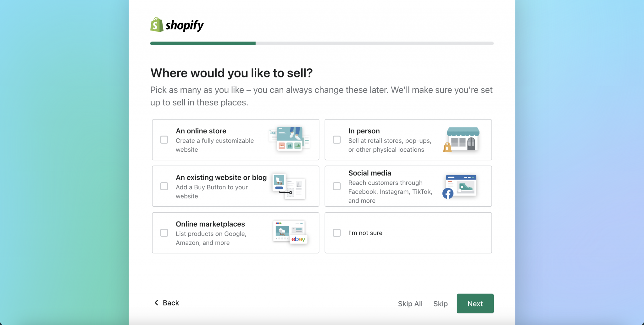Click the Back chevron arrow

(x=156, y=303)
